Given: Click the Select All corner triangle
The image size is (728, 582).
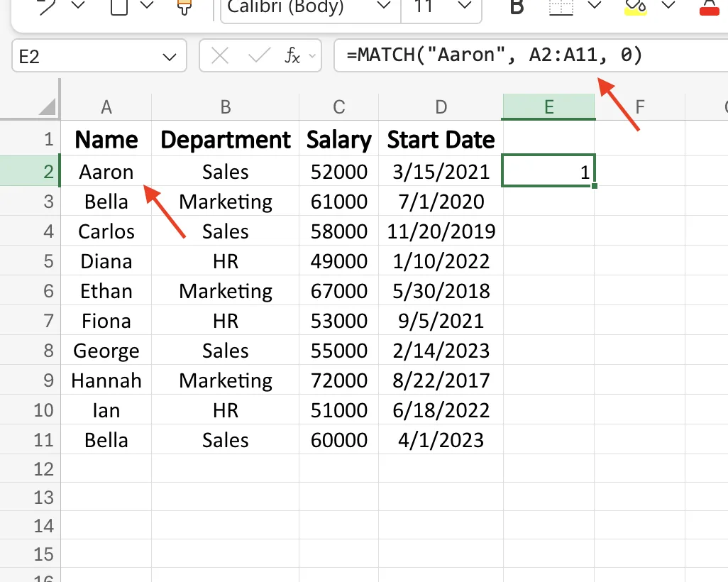Looking at the screenshot, I should point(47,106).
